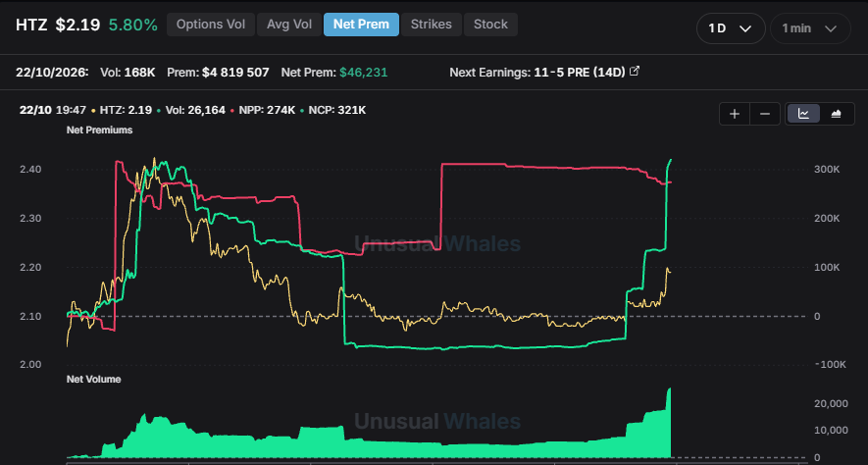868x465 pixels.
Task: Open the next earnings external link icon
Action: [635, 71]
